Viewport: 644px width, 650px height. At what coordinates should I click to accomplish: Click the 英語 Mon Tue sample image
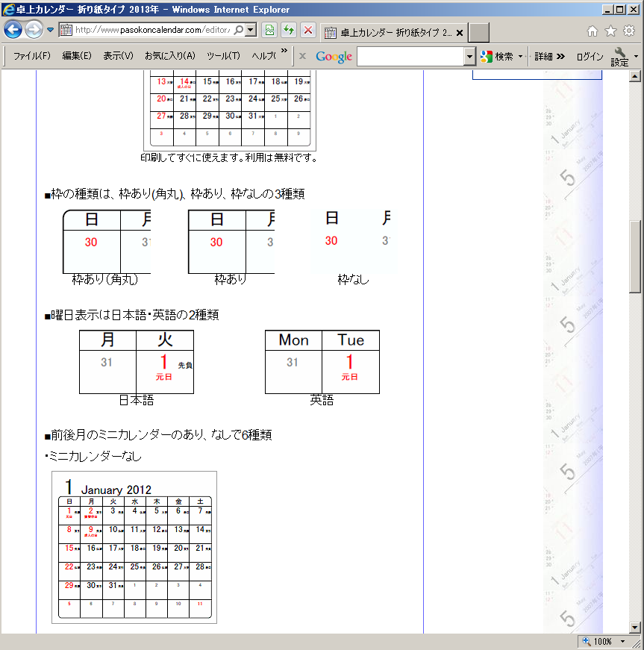tap(322, 362)
